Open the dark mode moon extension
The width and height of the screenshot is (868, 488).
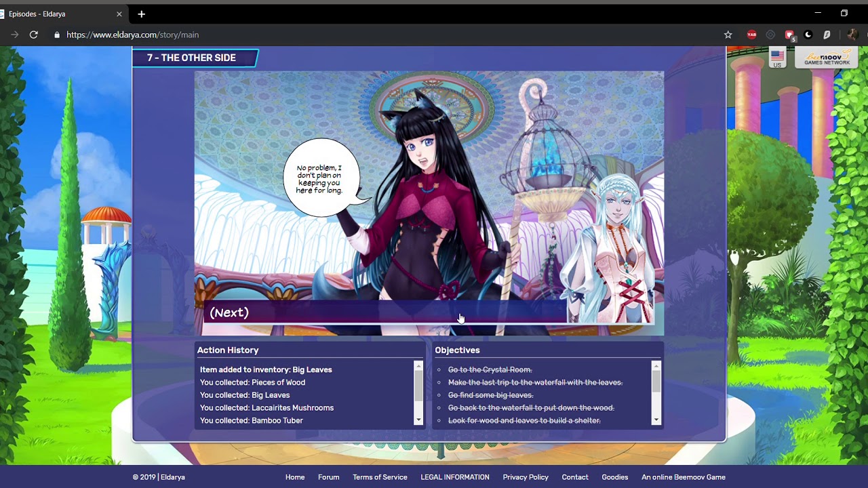(808, 35)
